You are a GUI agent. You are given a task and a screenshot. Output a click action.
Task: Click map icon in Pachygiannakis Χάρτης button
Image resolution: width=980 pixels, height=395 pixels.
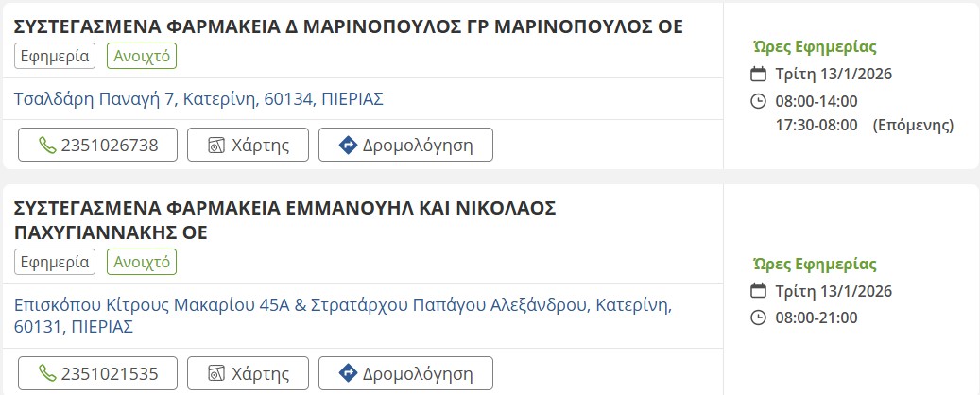pyautogui.click(x=215, y=373)
